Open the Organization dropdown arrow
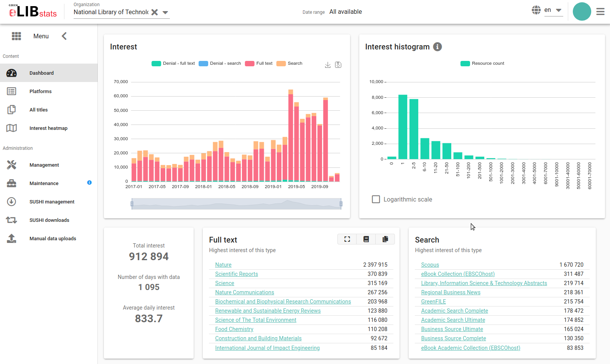610x364 pixels. click(x=165, y=12)
